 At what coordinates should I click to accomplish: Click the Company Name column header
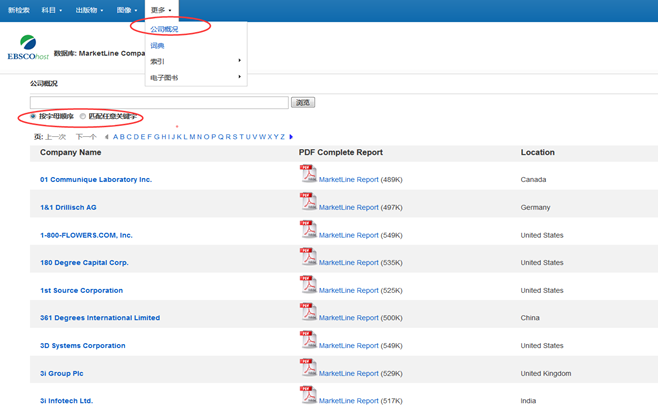(70, 152)
